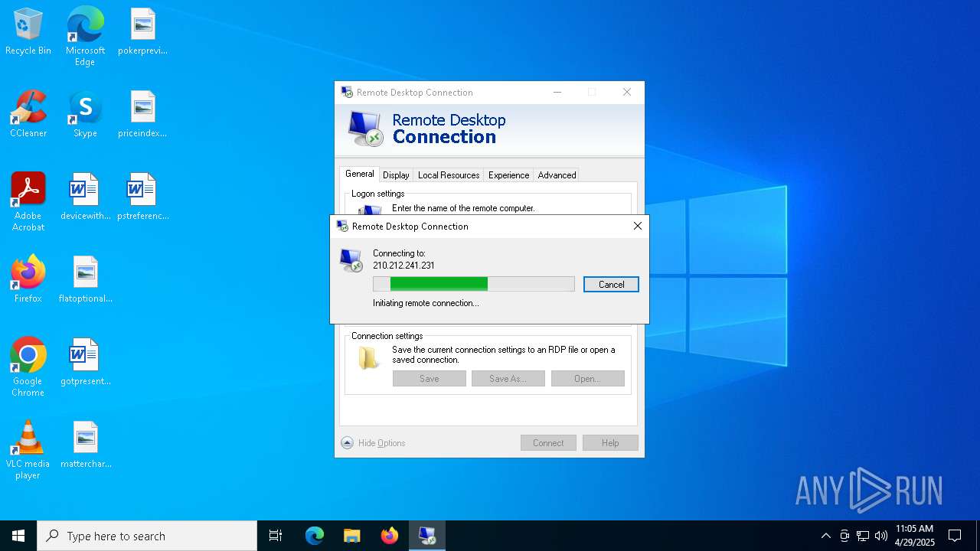This screenshot has width=980, height=551.
Task: Click the Save connection settings button
Action: tap(429, 379)
